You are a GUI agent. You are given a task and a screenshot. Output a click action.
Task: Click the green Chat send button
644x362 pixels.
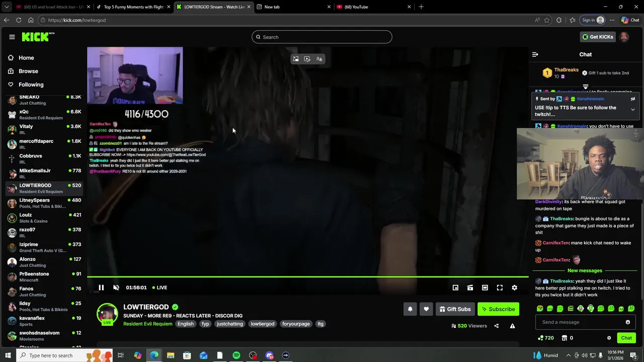pyautogui.click(x=626, y=338)
